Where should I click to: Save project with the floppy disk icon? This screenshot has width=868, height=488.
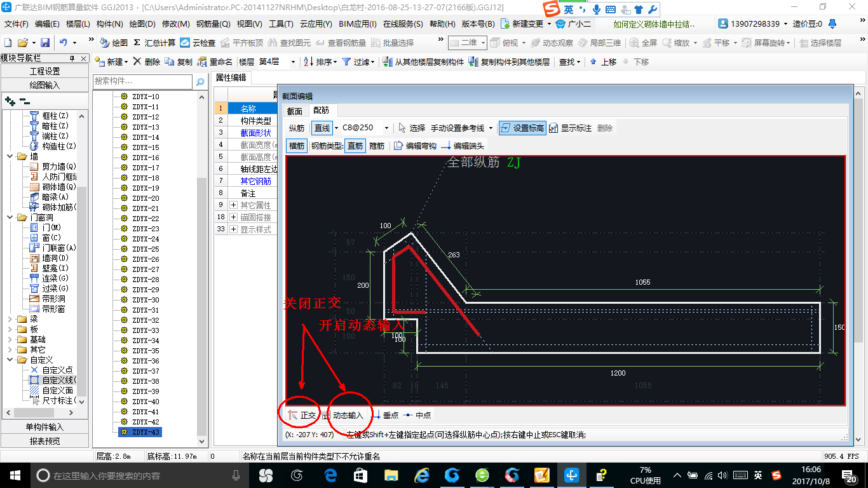point(45,43)
